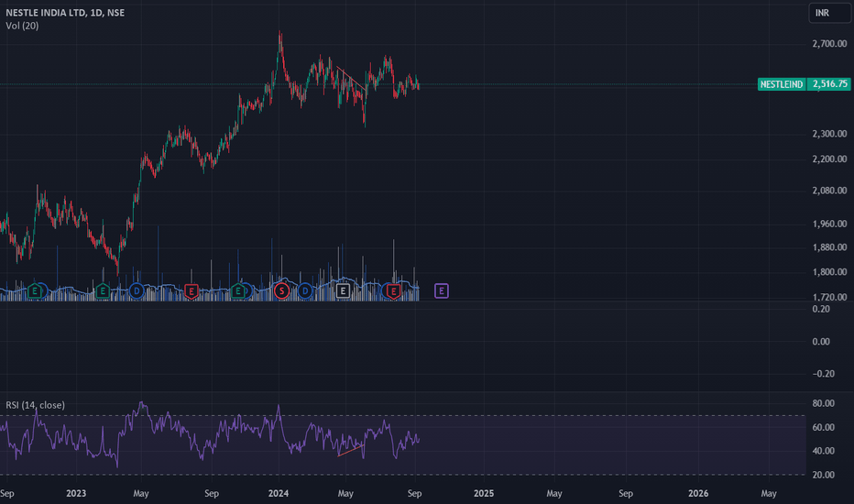This screenshot has height=504, width=854.
Task: Open the red E earnings marker of July 2023
Action: pos(192,291)
